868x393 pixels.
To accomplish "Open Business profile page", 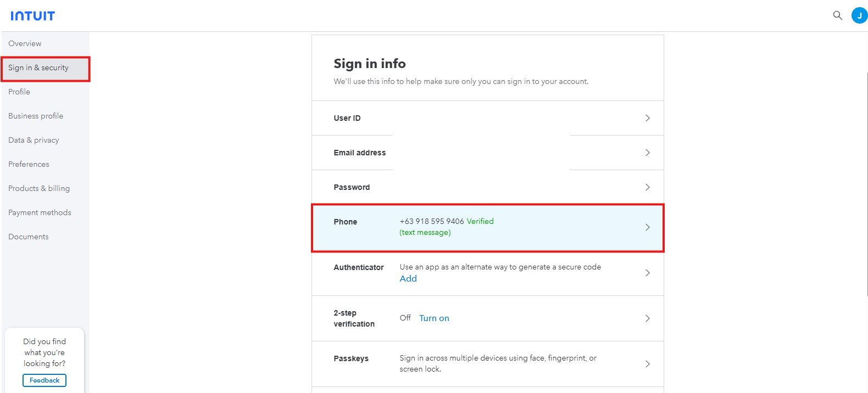I will click(36, 116).
